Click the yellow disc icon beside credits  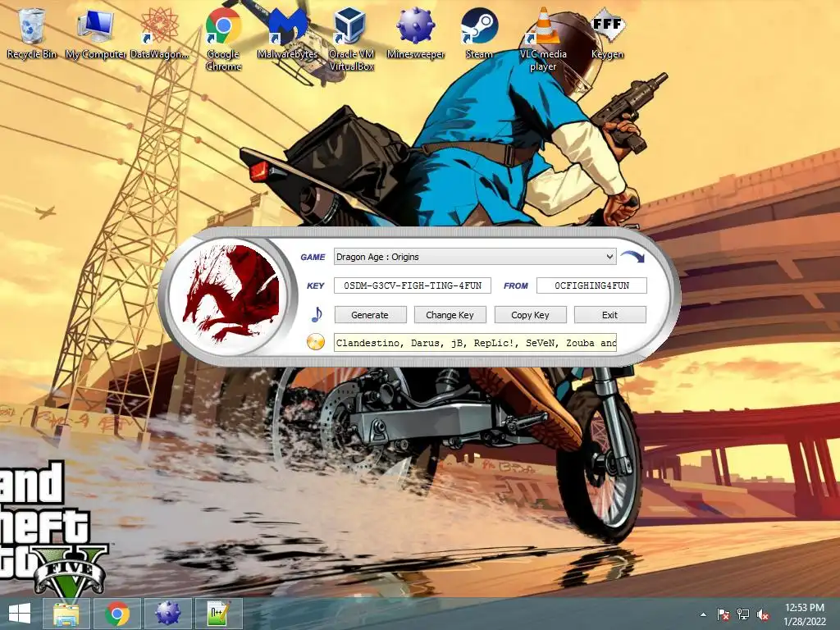coord(316,342)
